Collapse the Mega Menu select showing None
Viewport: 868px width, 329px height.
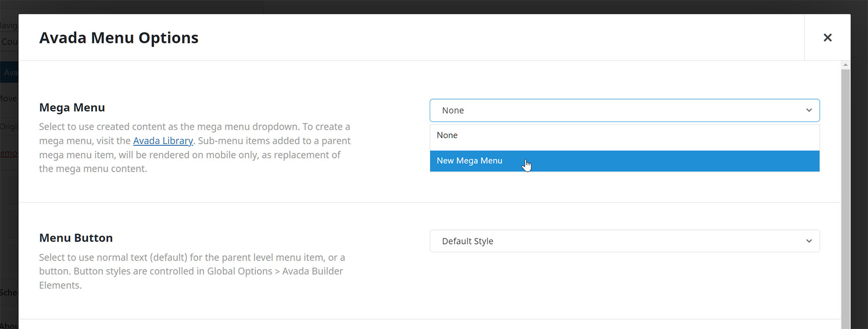(x=624, y=110)
